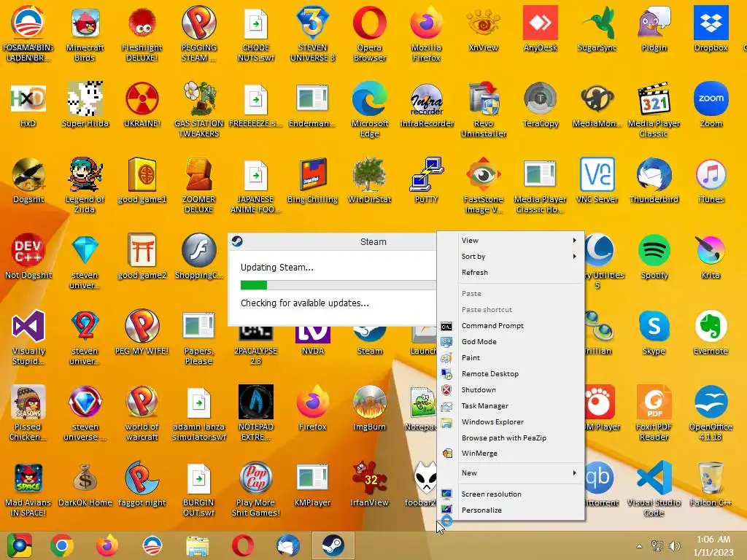
Task: Open the Opera Browser desktop icon
Action: click(370, 34)
